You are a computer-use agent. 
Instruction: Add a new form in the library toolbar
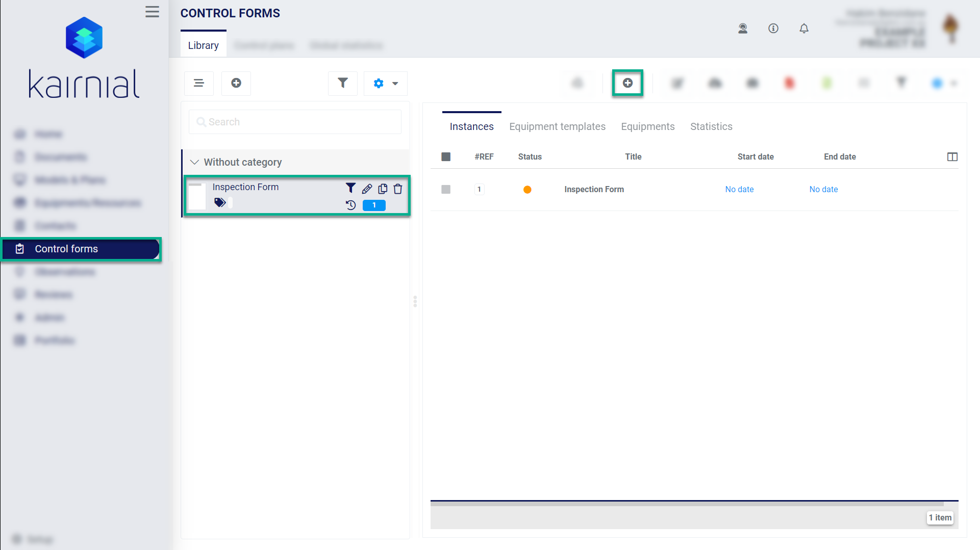(236, 83)
